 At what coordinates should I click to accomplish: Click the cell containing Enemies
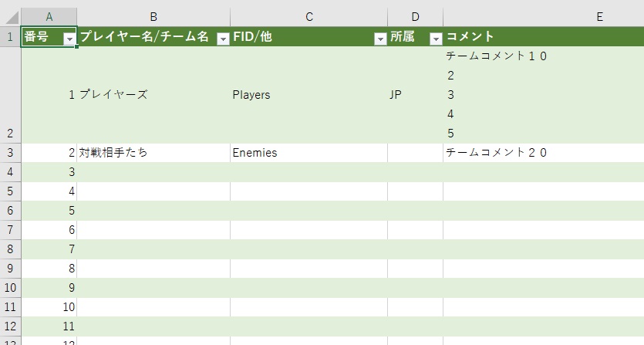(309, 153)
